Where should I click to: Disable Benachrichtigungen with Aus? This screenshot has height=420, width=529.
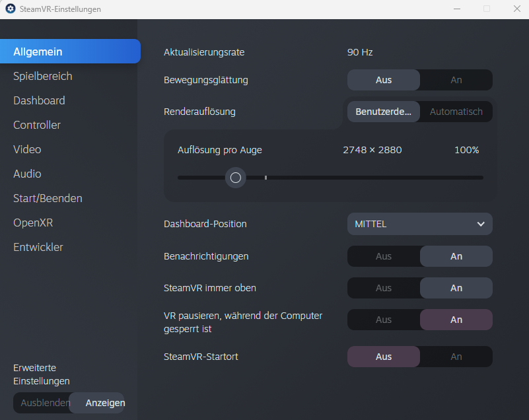point(384,256)
